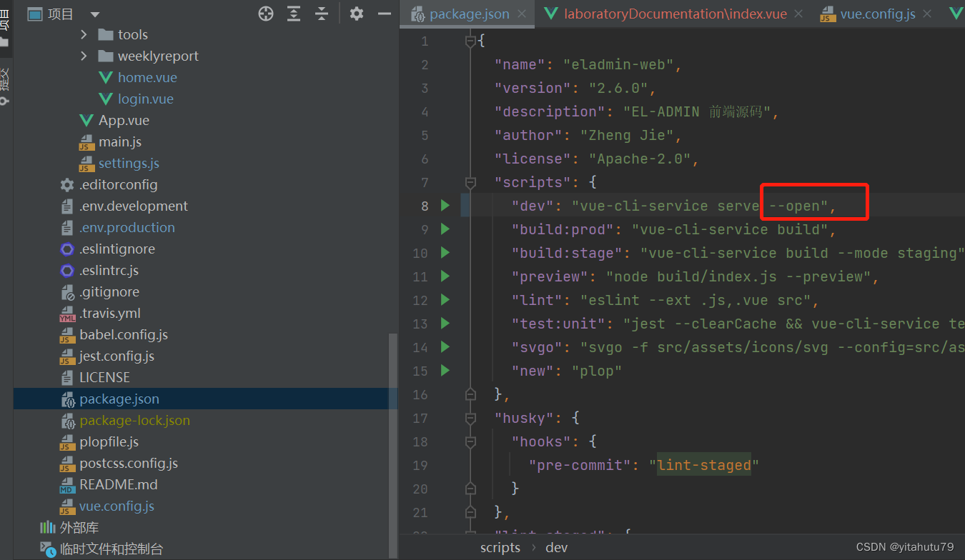
Task: Click fold end marker on line 16
Action: tap(470, 394)
